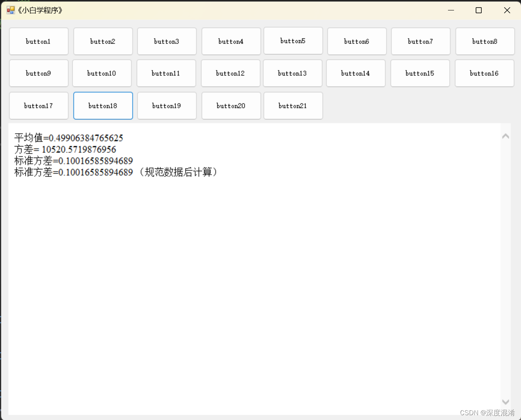Click button12

click(231, 73)
